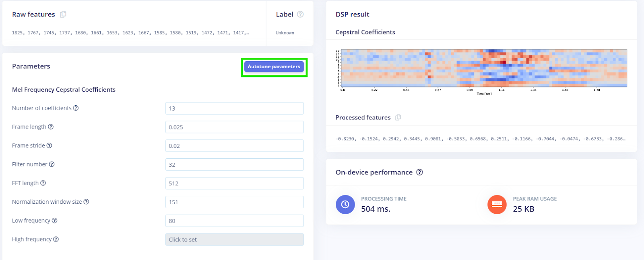Viewport: 644px width, 260px height.
Task: Click the Low frequency input field
Action: (x=234, y=221)
